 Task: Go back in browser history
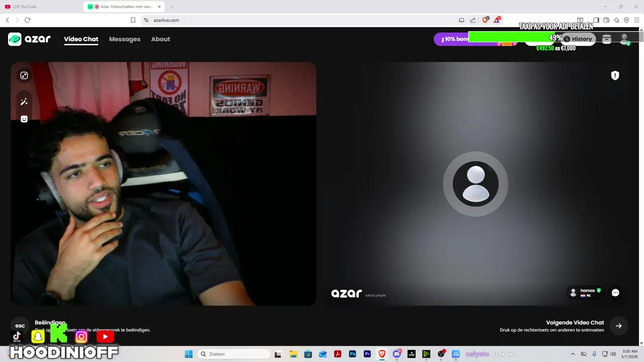coord(8,20)
